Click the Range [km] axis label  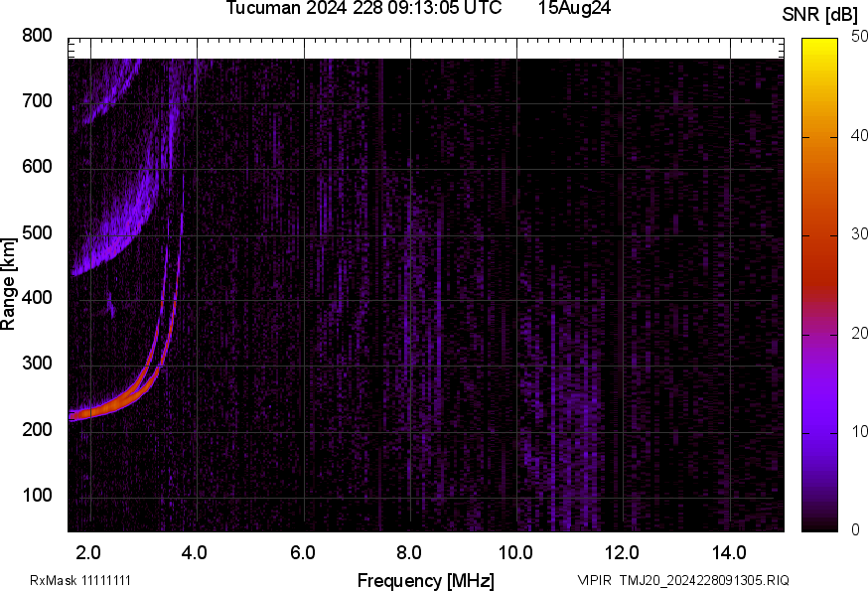(9, 285)
